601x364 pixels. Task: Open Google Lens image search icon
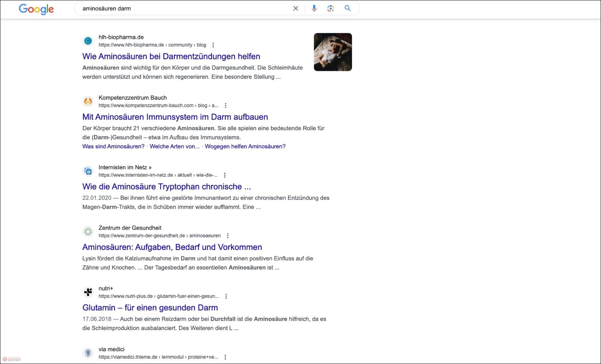click(x=331, y=8)
